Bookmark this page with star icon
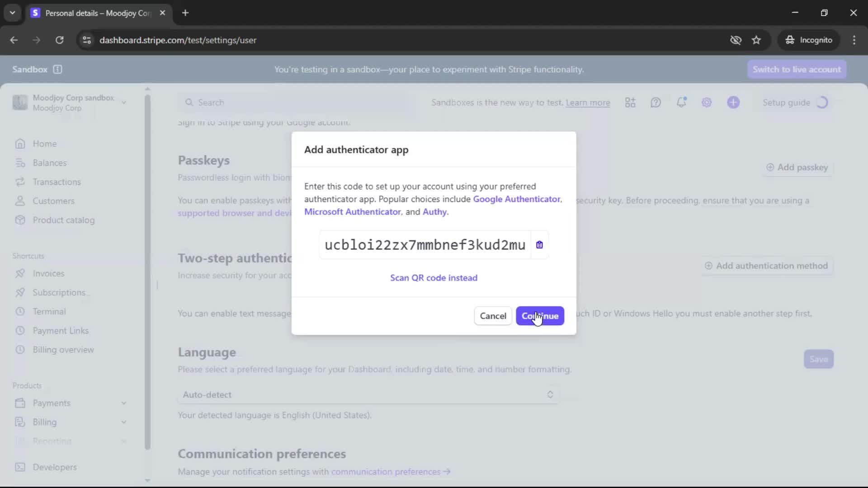 pyautogui.click(x=756, y=40)
